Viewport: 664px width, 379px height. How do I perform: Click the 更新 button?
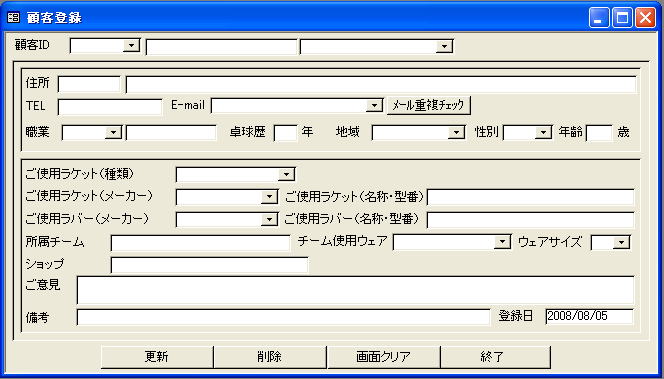[157, 357]
